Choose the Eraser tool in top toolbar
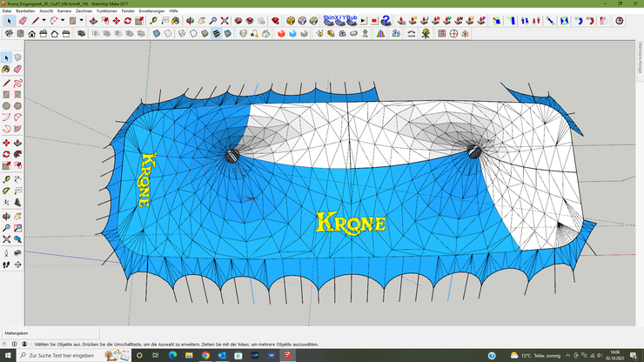The height and width of the screenshot is (362, 644). point(23,21)
